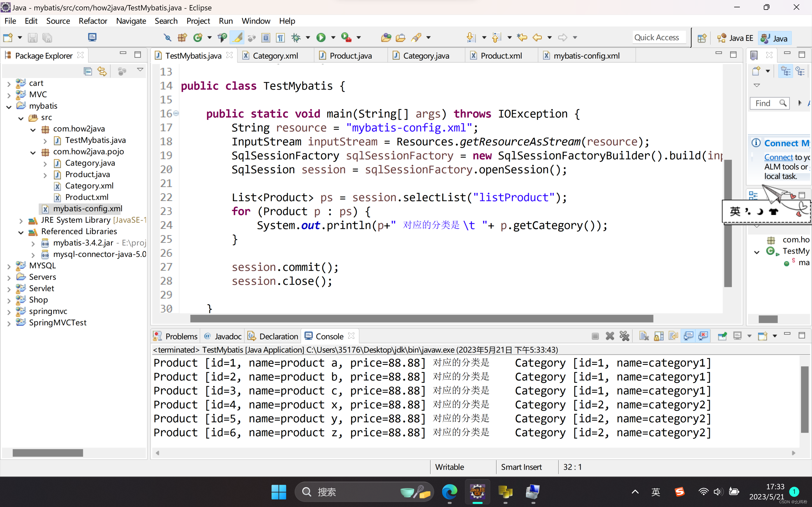Click the Connect link in Task List
Viewport: 812px width, 507px height.
[778, 157]
